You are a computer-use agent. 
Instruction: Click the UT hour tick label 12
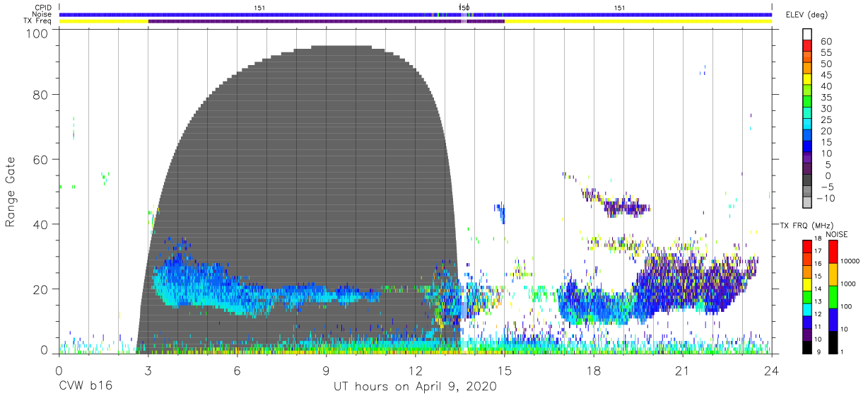click(x=415, y=371)
